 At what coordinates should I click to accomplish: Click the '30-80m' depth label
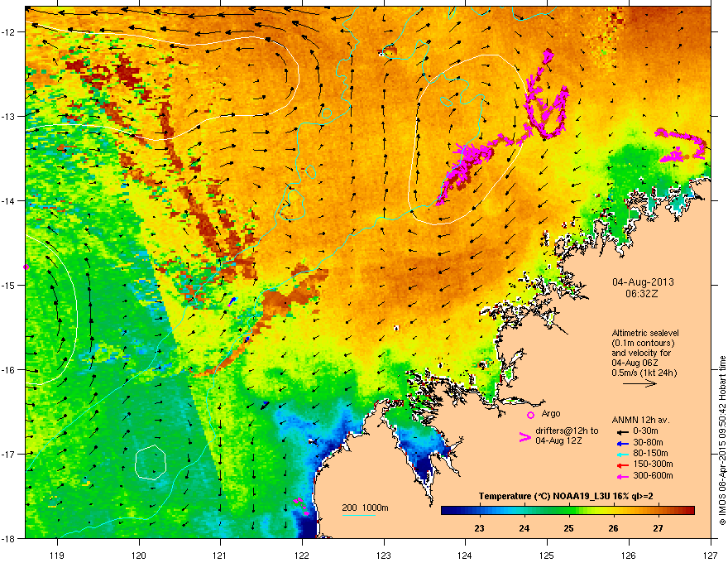[x=648, y=443]
